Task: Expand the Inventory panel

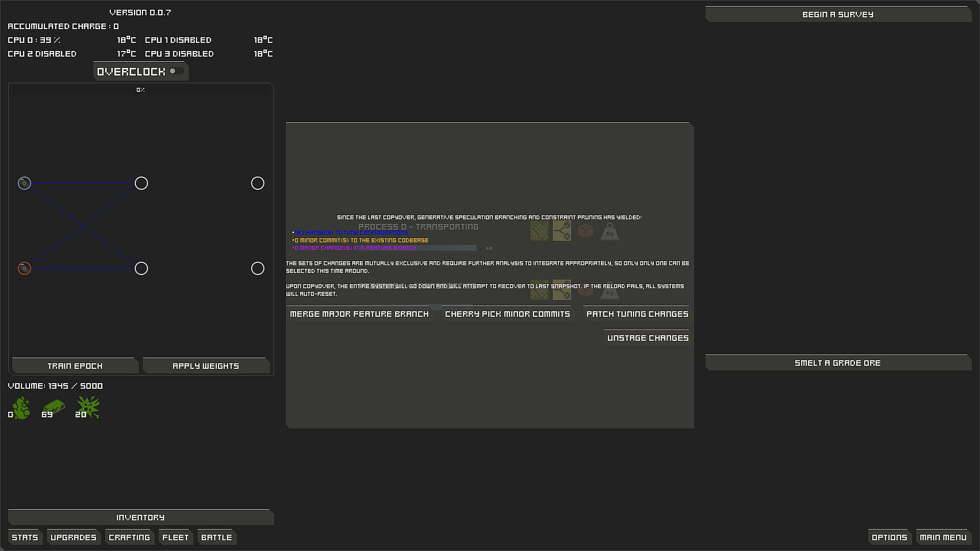Action: click(x=140, y=517)
